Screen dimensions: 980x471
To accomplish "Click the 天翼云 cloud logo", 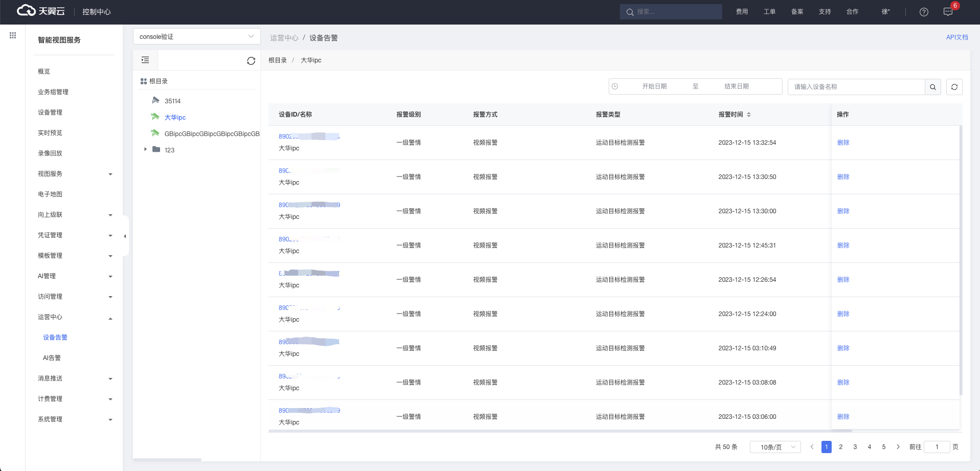I will coord(41,11).
